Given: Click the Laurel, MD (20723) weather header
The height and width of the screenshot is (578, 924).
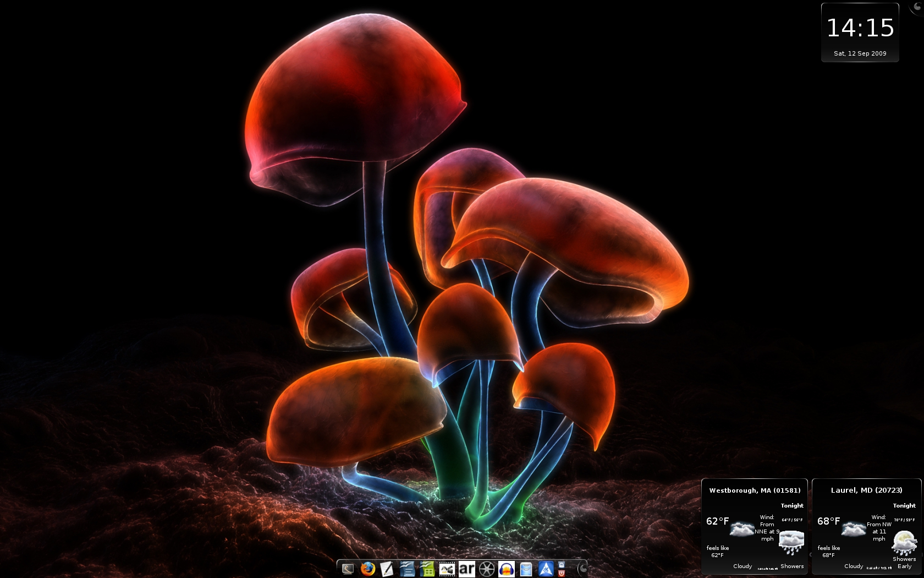Looking at the screenshot, I should tap(866, 489).
